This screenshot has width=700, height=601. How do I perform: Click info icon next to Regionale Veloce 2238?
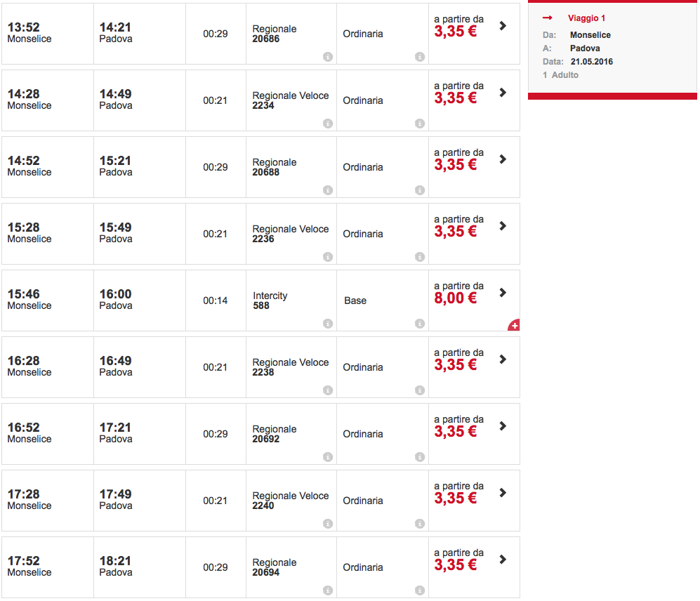pos(328,390)
